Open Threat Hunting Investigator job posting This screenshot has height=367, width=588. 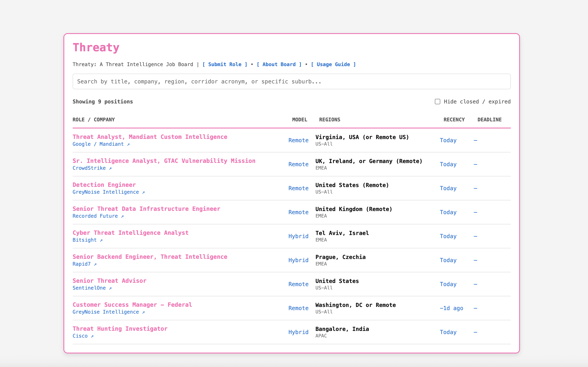[120, 329]
